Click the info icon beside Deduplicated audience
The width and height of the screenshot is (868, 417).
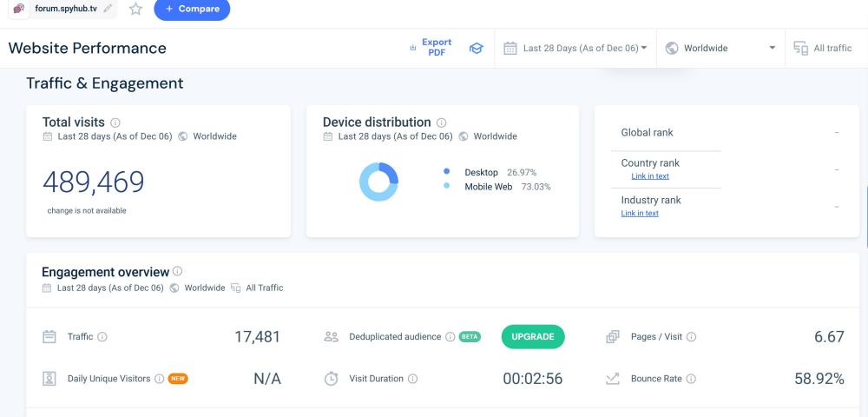tap(450, 337)
